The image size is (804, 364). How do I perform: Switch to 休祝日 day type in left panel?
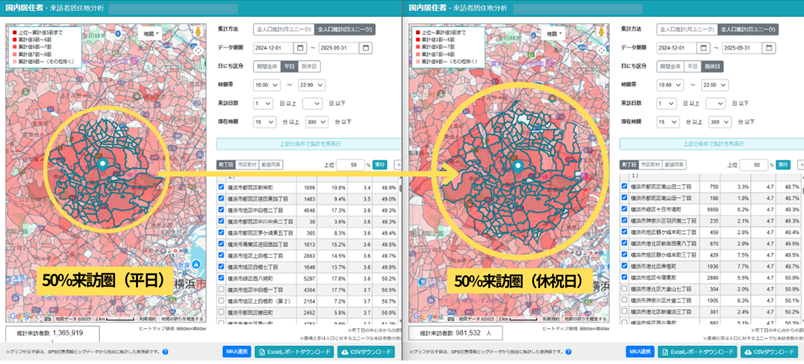click(310, 67)
